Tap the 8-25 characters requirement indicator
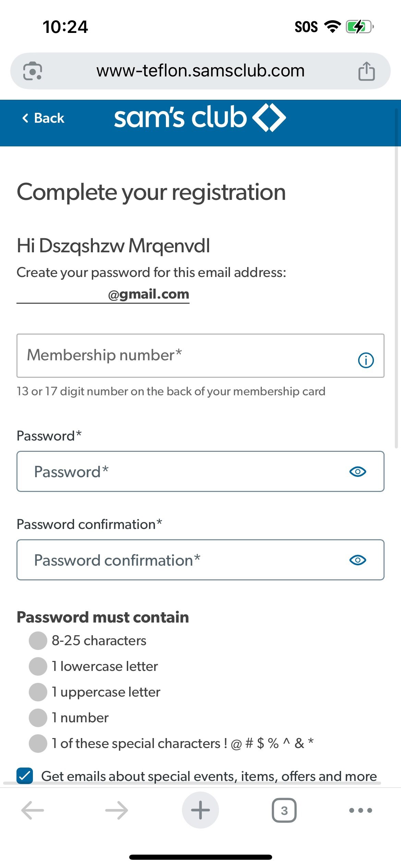 (x=38, y=641)
